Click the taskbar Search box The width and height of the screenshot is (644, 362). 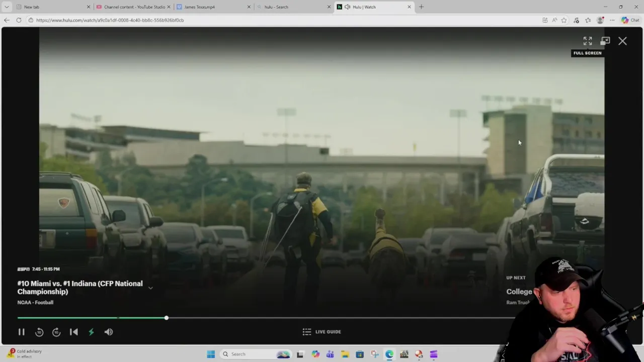coord(256,354)
